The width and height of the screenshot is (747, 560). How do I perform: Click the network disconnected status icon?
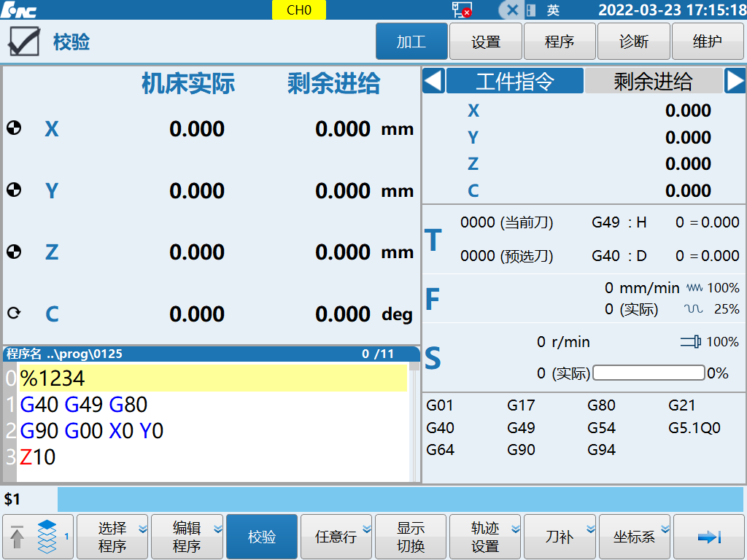click(461, 10)
